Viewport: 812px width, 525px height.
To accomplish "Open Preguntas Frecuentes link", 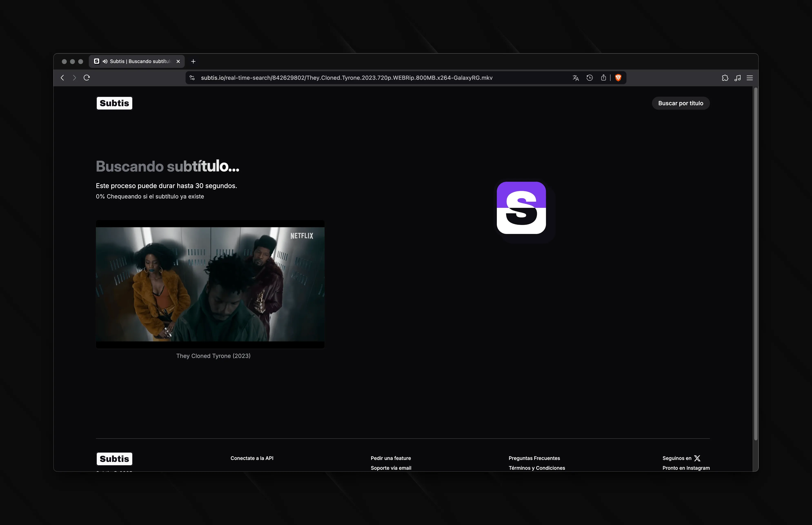I will coord(534,458).
